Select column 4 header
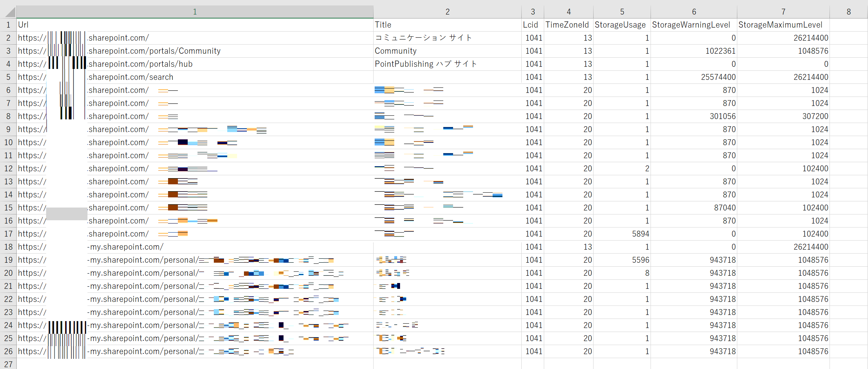This screenshot has width=868, height=369. coord(569,12)
